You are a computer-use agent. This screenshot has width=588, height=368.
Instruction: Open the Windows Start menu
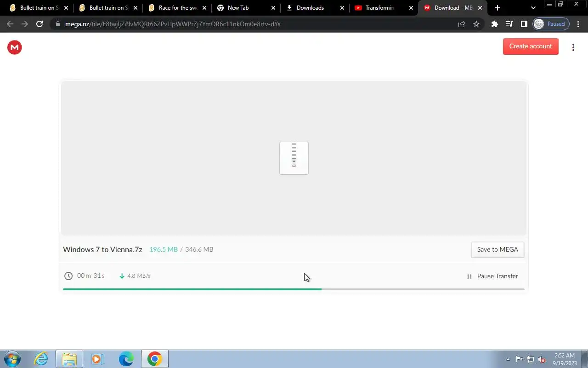pos(12,359)
